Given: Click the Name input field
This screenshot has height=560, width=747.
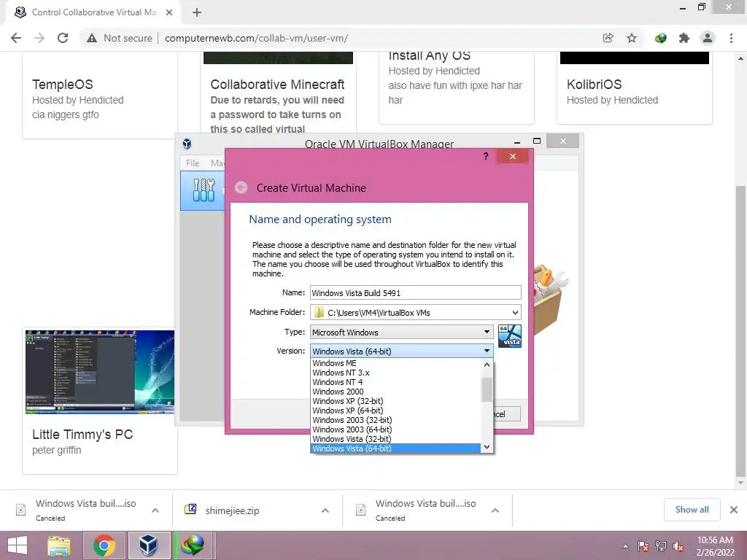Looking at the screenshot, I should (415, 293).
